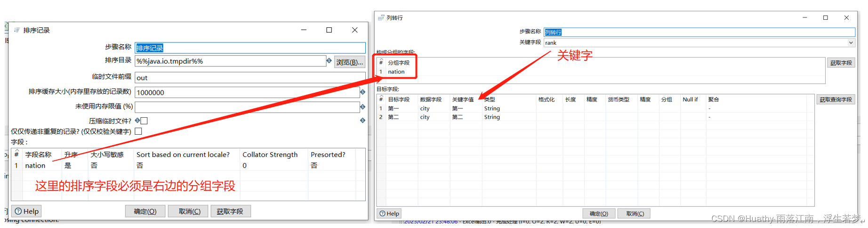Click the 聚合 column header
The height and width of the screenshot is (228, 868).
tap(714, 99)
